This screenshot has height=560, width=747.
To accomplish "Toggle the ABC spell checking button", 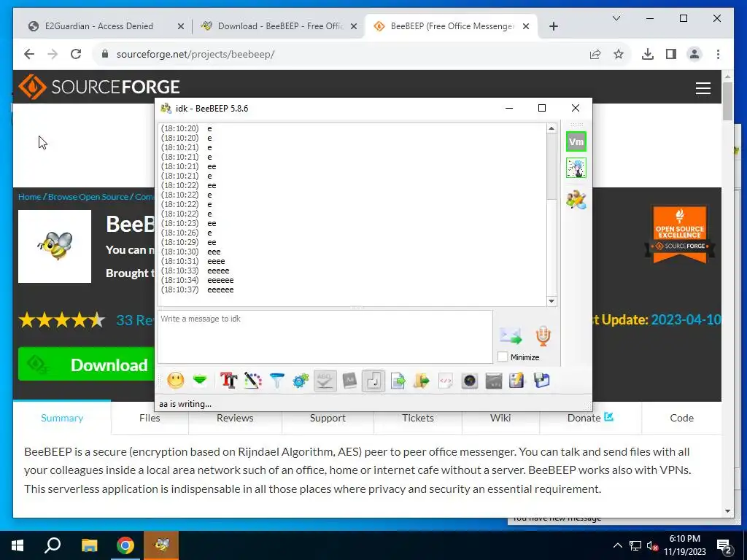I will (325, 381).
